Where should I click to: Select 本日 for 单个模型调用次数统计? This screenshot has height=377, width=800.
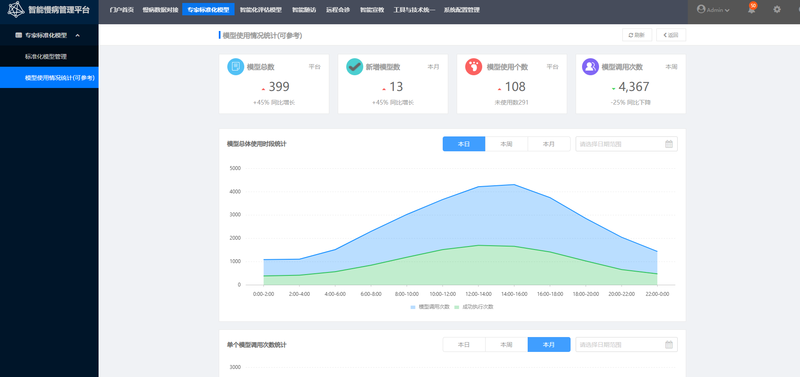click(464, 345)
